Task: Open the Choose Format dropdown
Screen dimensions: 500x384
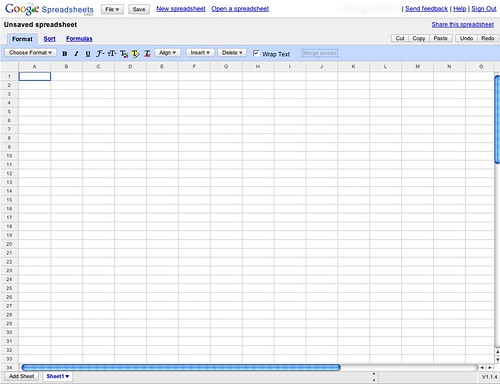Action: point(30,53)
